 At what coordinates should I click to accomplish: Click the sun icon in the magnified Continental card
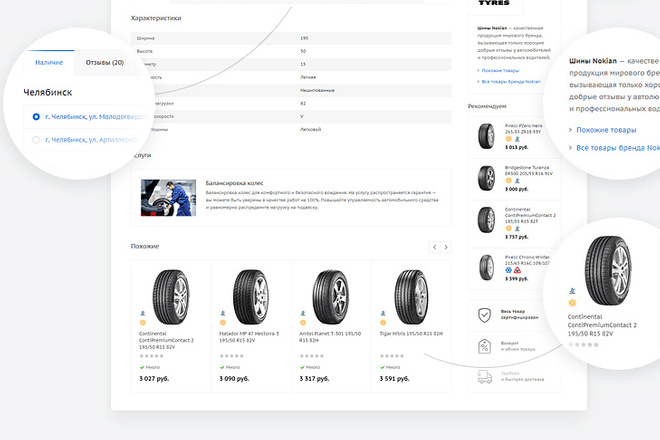[572, 302]
